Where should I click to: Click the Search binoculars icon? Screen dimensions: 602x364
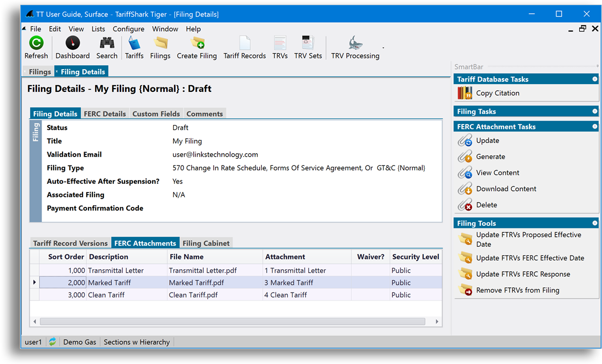tap(107, 43)
